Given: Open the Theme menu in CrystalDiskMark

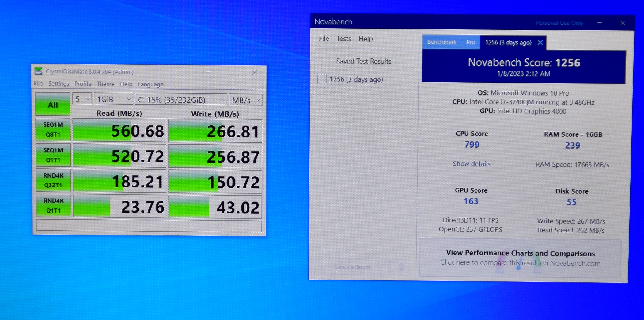Looking at the screenshot, I should tap(106, 84).
